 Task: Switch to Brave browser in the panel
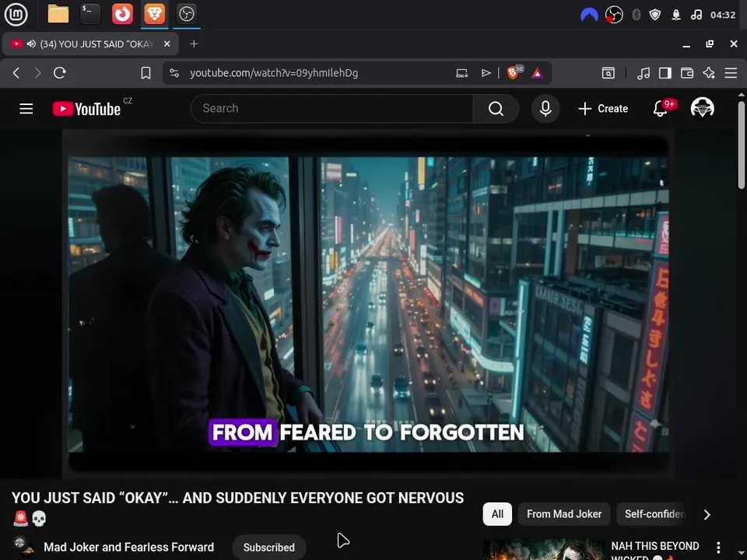click(x=154, y=14)
